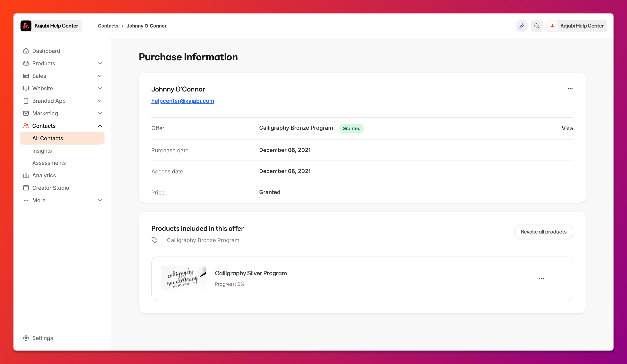Open the three-dot menu on Johnny O'Connor card
Screen dimensions: 627x364
[570, 88]
